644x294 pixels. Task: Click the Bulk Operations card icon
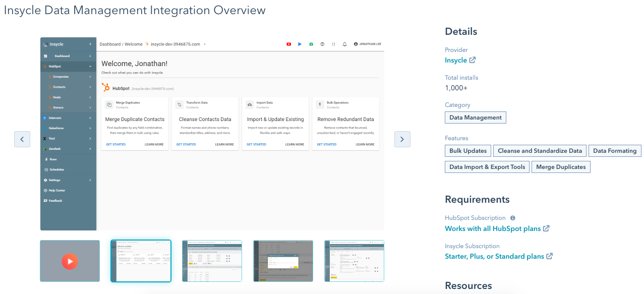point(320,104)
